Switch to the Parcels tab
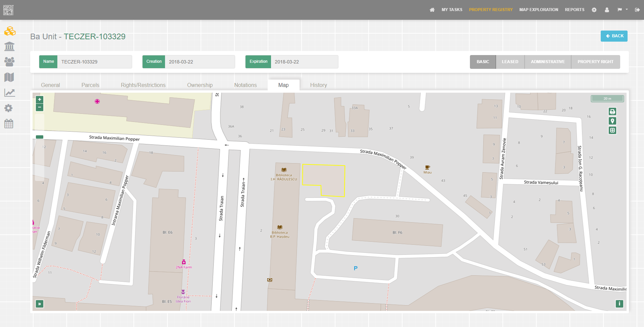Viewport: 644px width, 327px height. 90,85
